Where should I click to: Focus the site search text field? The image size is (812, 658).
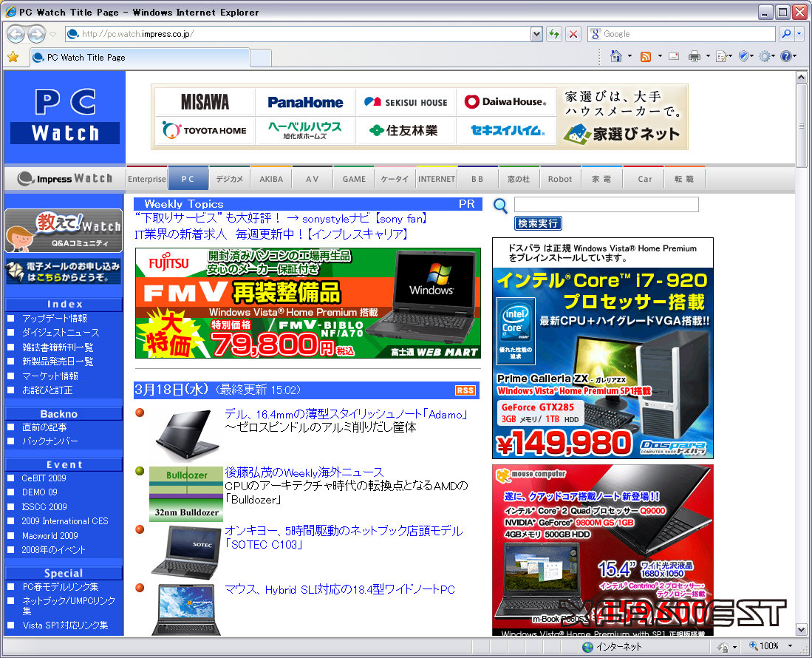(607, 204)
